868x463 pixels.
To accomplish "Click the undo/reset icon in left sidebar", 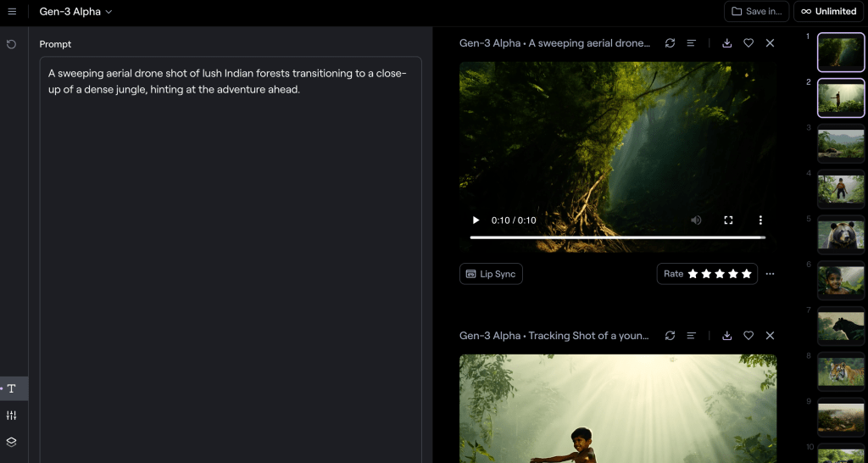I will [x=12, y=44].
